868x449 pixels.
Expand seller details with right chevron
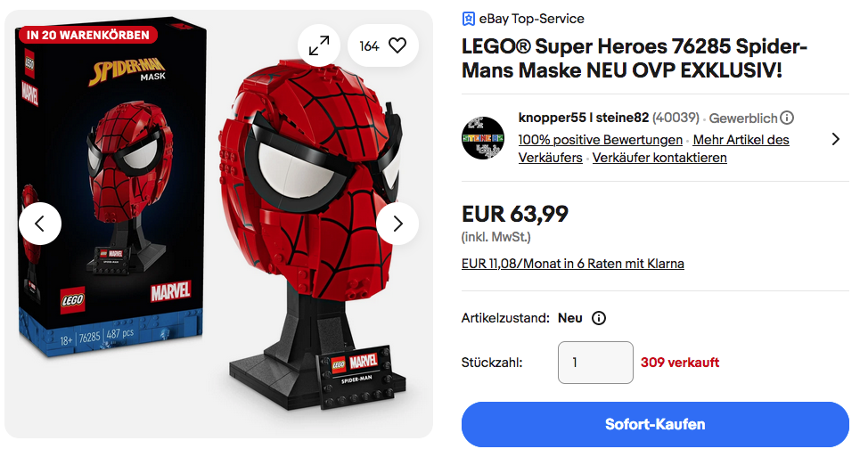point(835,139)
